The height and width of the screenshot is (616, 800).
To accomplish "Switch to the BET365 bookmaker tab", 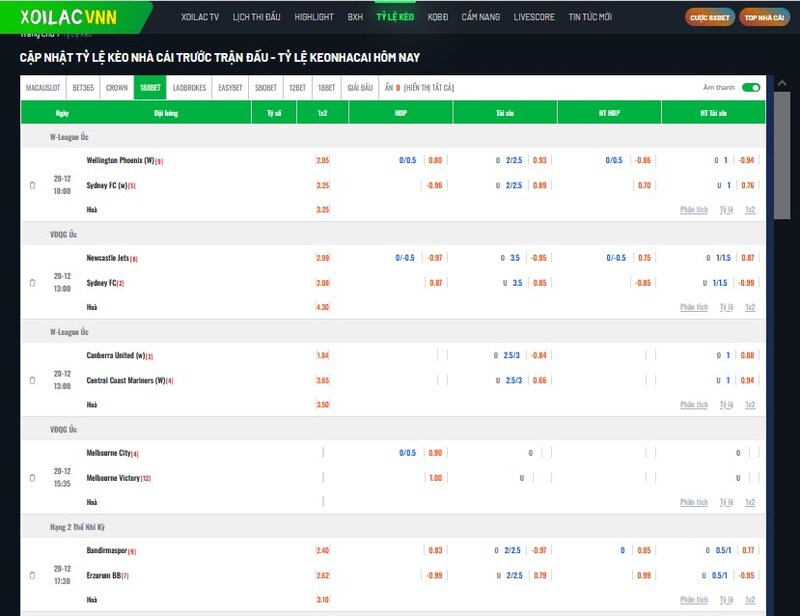I will (83, 88).
